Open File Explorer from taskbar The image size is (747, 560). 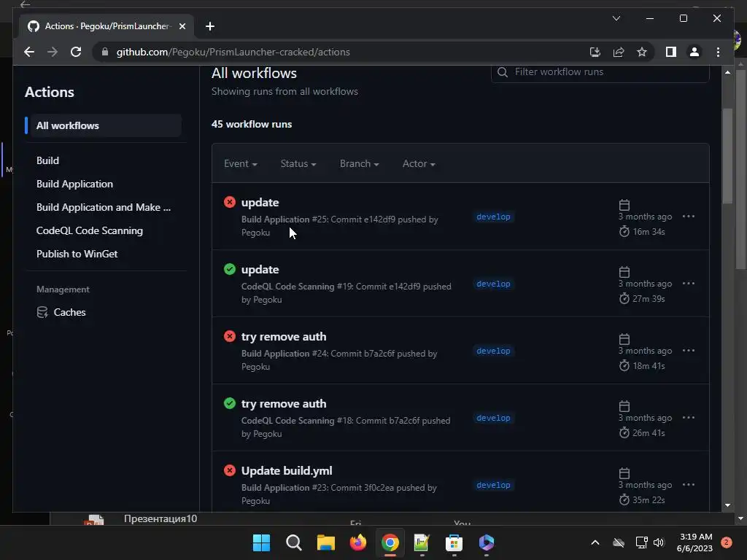[326, 542]
